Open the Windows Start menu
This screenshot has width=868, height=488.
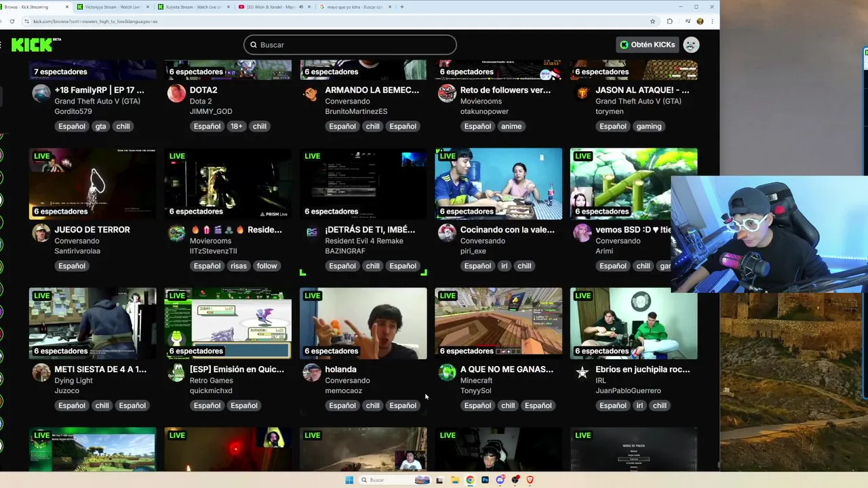point(349,480)
